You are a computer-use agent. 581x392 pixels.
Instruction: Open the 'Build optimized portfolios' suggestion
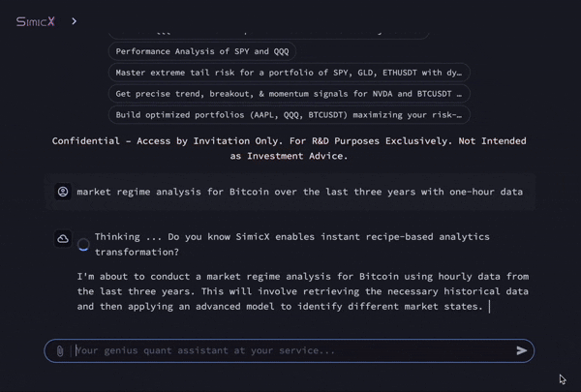point(289,114)
